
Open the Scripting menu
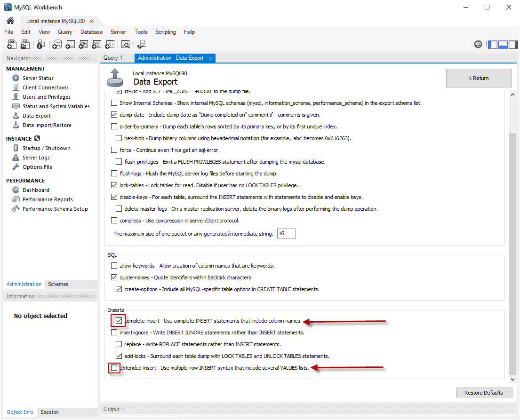166,32
